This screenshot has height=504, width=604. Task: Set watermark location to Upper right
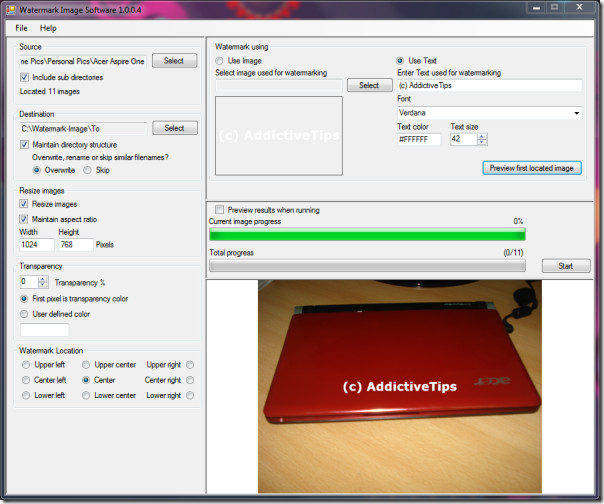tap(190, 365)
